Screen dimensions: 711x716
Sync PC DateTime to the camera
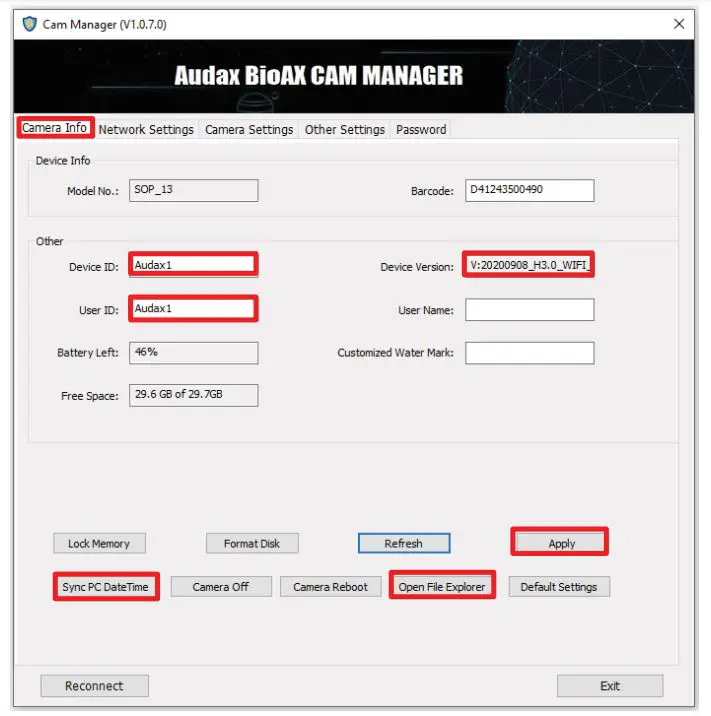point(106,587)
